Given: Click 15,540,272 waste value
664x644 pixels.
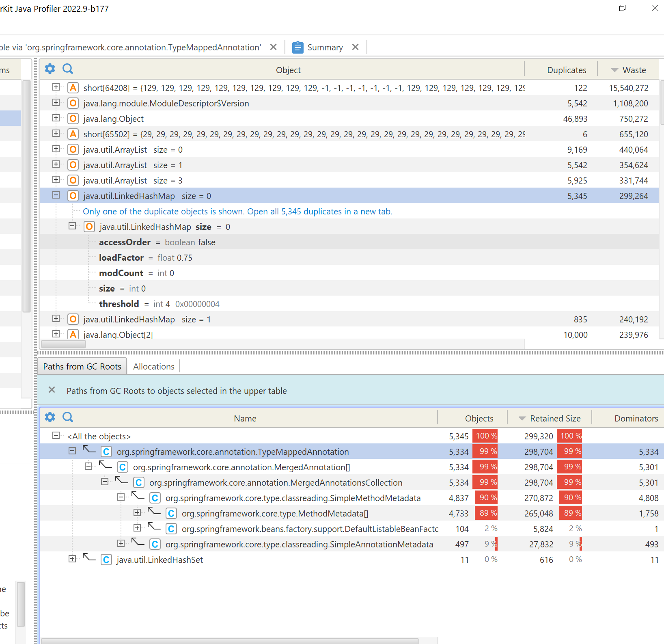Looking at the screenshot, I should pos(628,88).
